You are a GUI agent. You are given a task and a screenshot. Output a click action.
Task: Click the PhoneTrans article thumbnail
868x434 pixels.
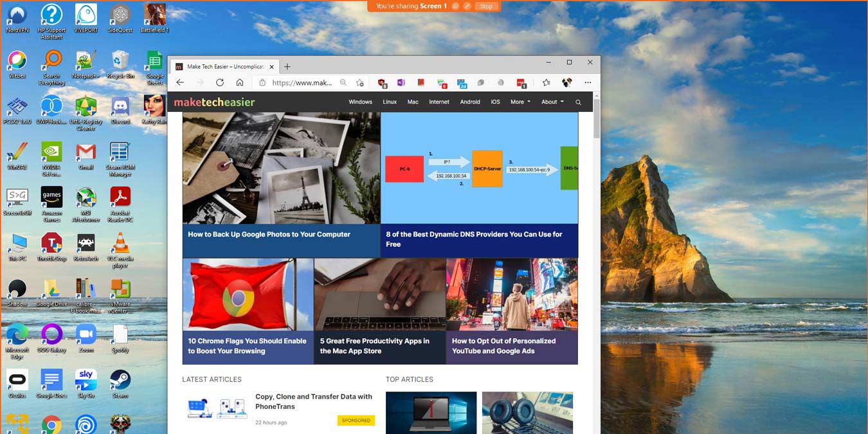pyautogui.click(x=217, y=409)
